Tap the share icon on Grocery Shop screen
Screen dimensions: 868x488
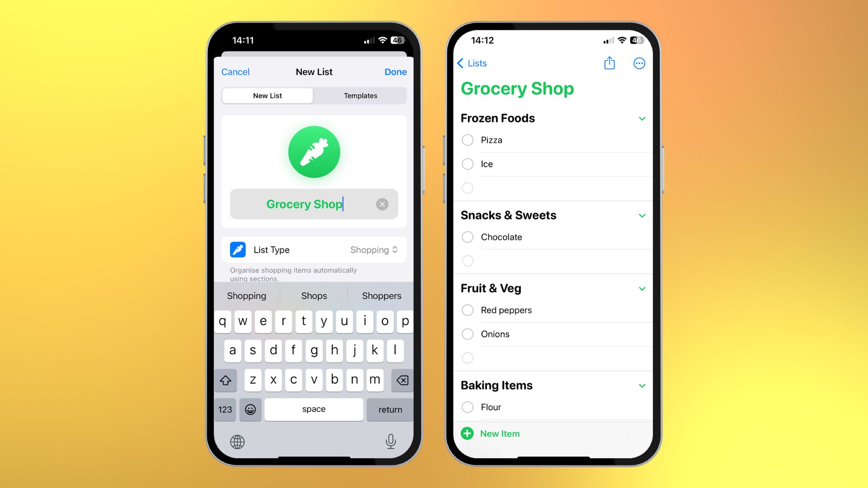[x=609, y=62]
